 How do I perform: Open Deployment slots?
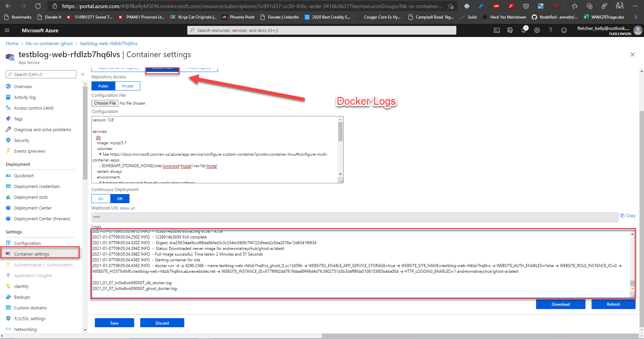[31, 197]
